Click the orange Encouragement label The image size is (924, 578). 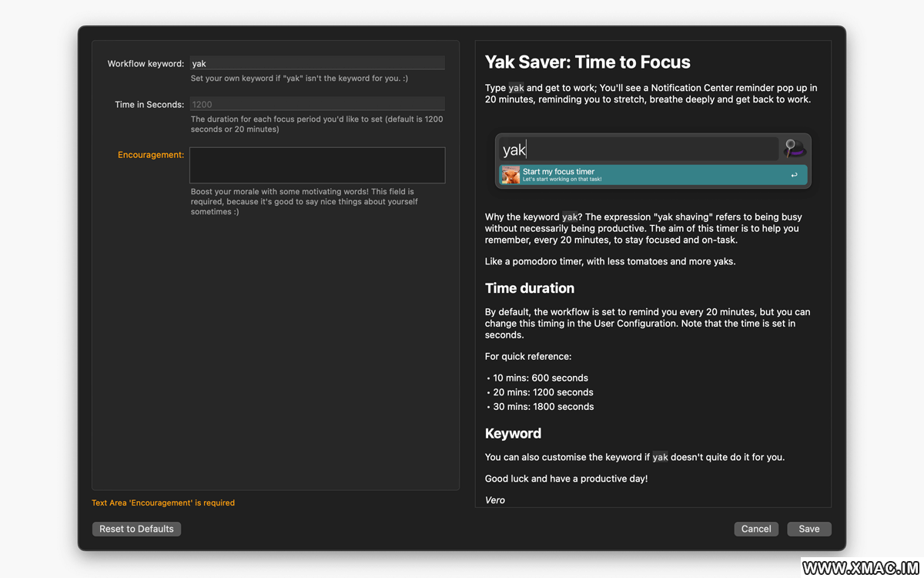click(151, 155)
